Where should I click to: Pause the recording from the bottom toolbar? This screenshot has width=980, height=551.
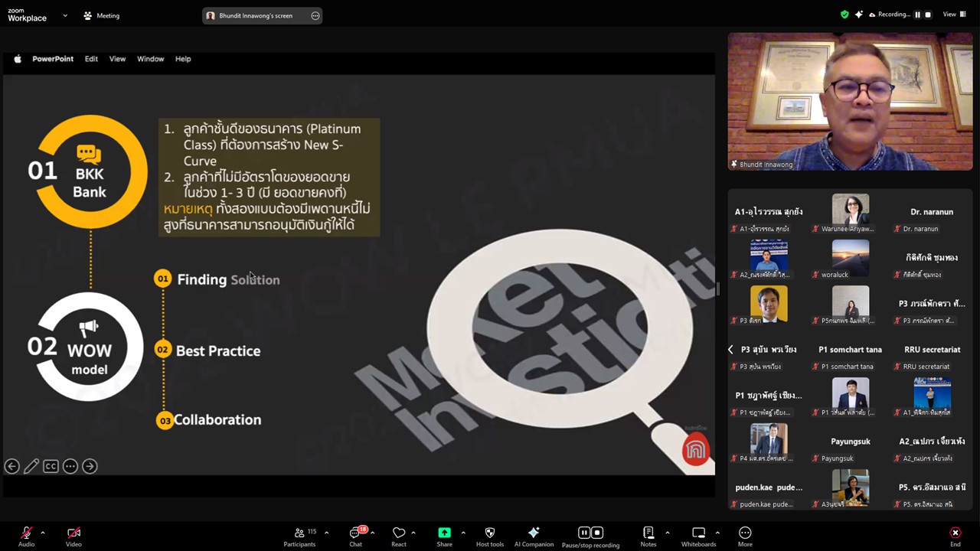click(584, 533)
